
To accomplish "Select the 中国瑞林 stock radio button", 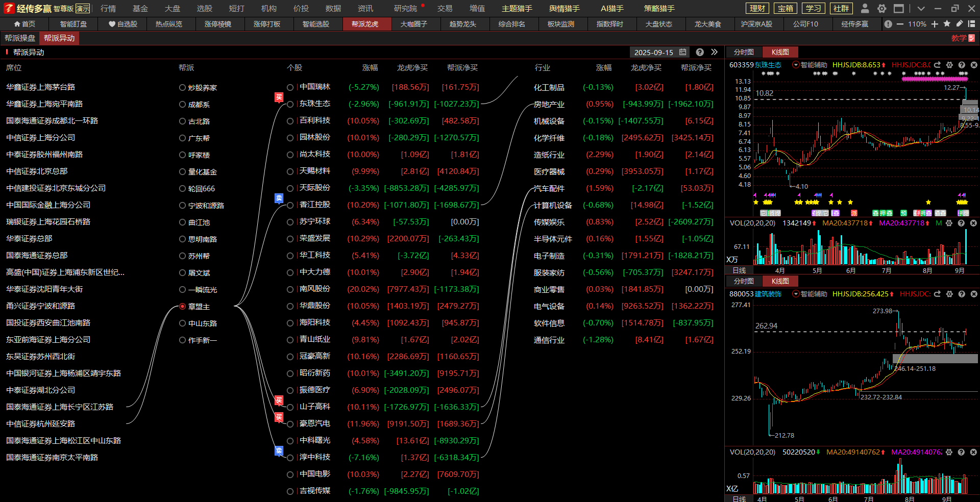I will 290,87.
